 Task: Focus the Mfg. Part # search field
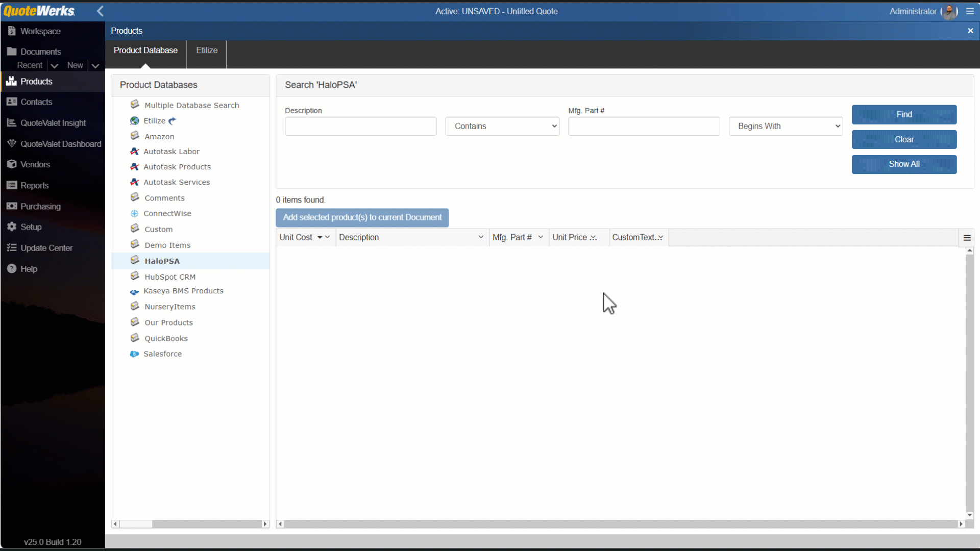click(644, 126)
